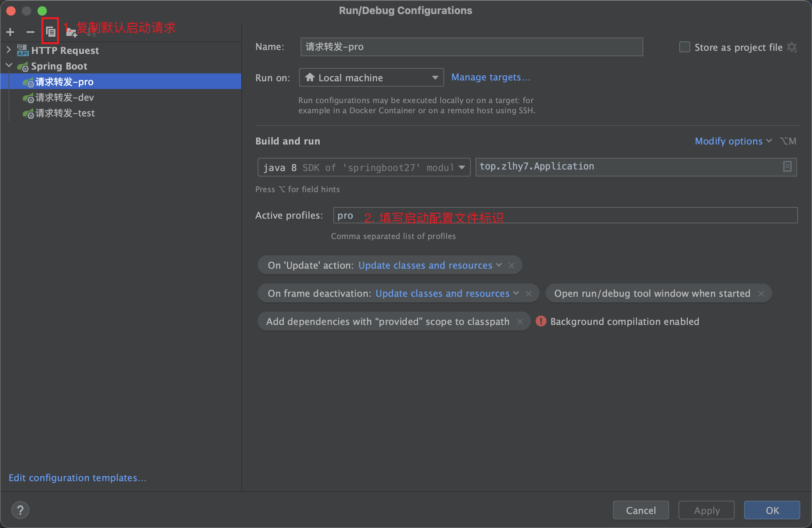Click the remove configuration minus icon
812x528 pixels.
pyautogui.click(x=30, y=32)
